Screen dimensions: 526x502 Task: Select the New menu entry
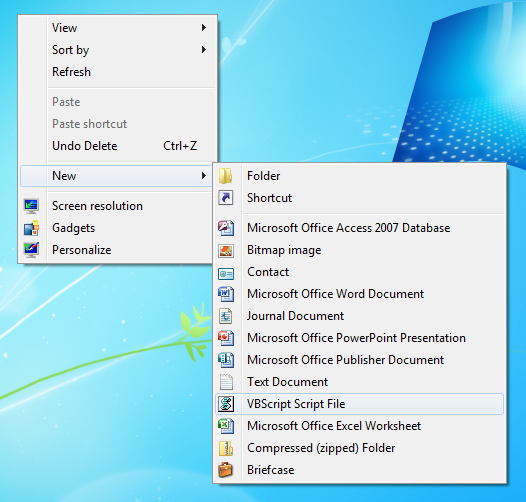tap(116, 176)
